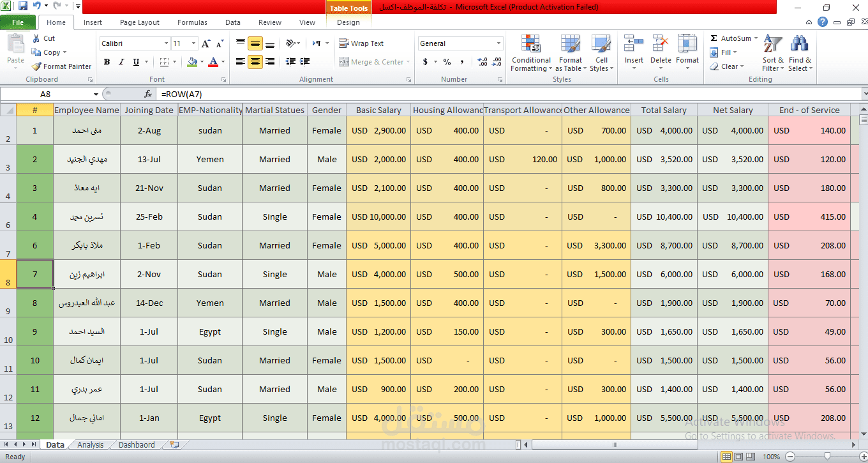The width and height of the screenshot is (868, 463).
Task: Toggle Wrap Text
Action: [x=361, y=43]
